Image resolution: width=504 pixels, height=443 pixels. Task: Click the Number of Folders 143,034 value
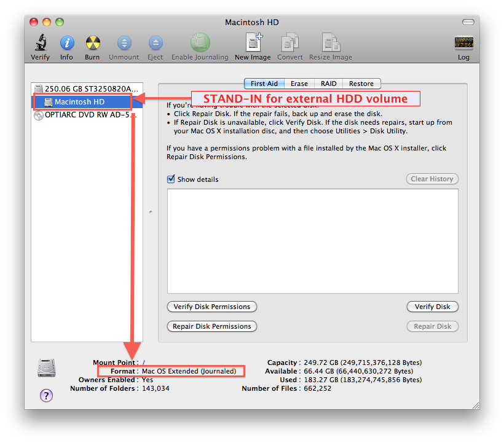[156, 388]
